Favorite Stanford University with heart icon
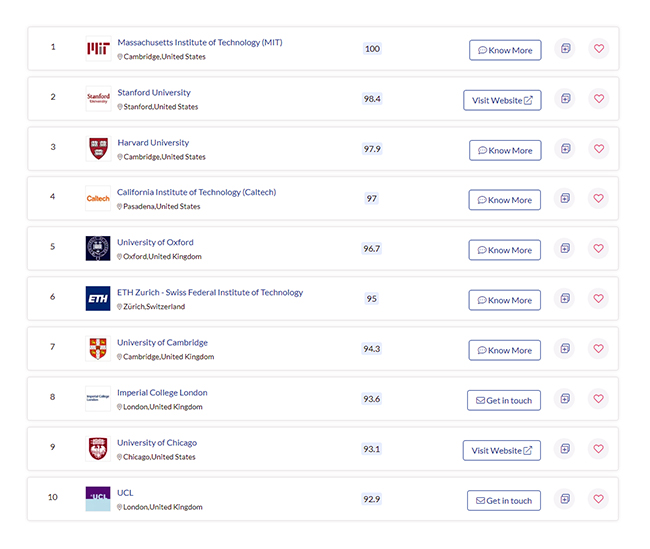Image resolution: width=650 pixels, height=549 pixels. click(x=599, y=99)
